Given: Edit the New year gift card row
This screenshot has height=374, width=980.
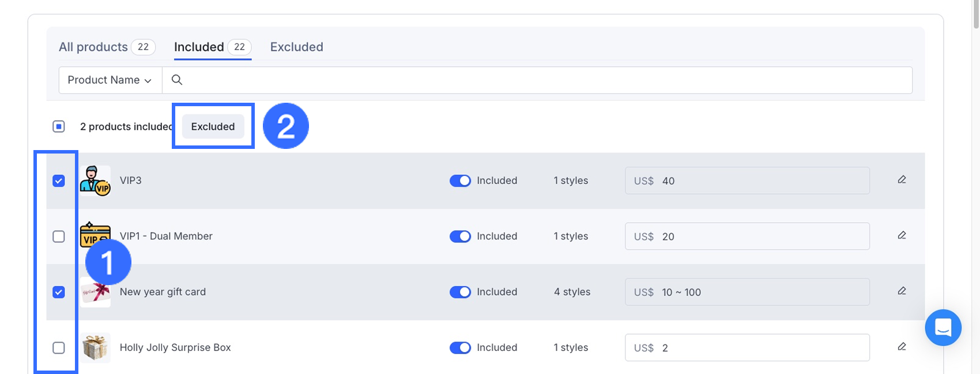Looking at the screenshot, I should (902, 291).
